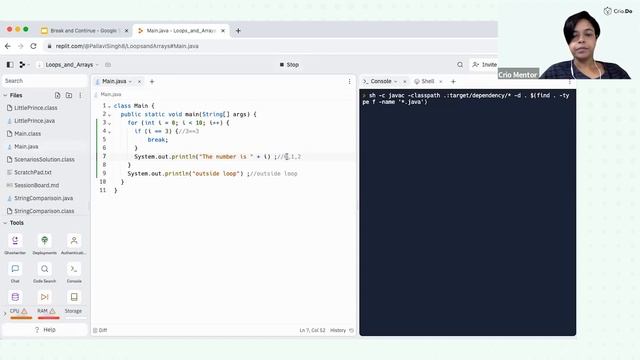This screenshot has width=640, height=360.
Task: Open StringComparison.class file
Action: point(45,211)
